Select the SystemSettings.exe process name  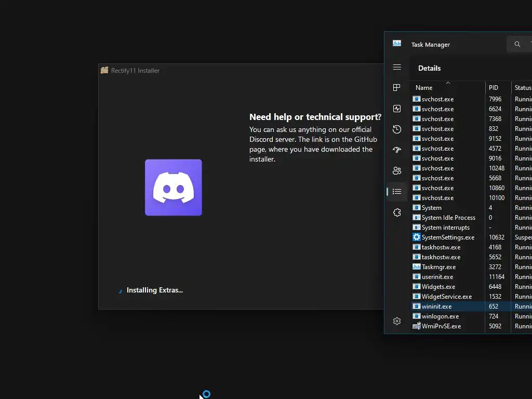[448, 237]
